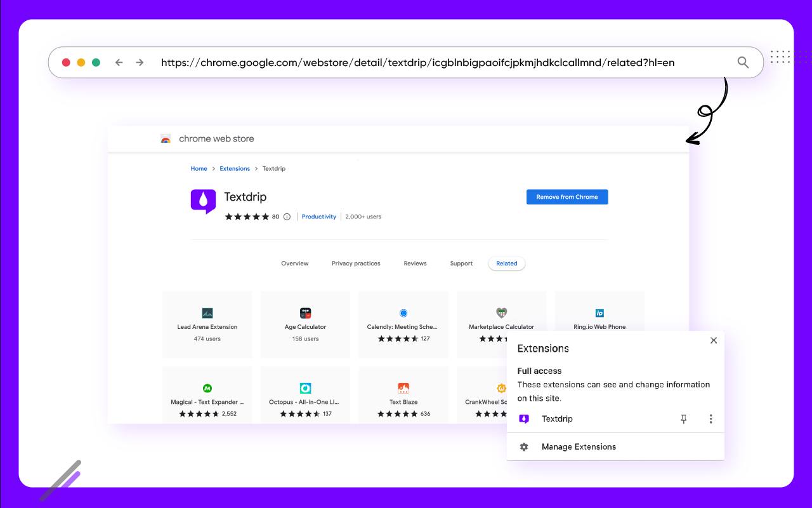This screenshot has width=812, height=508.
Task: Click the Textdrip info circle next to rating
Action: 287,217
